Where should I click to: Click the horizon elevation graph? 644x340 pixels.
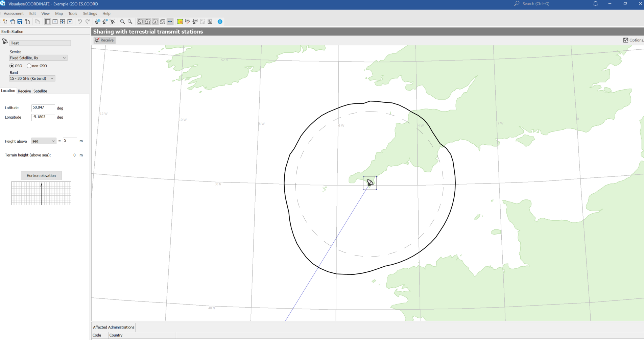(x=41, y=193)
